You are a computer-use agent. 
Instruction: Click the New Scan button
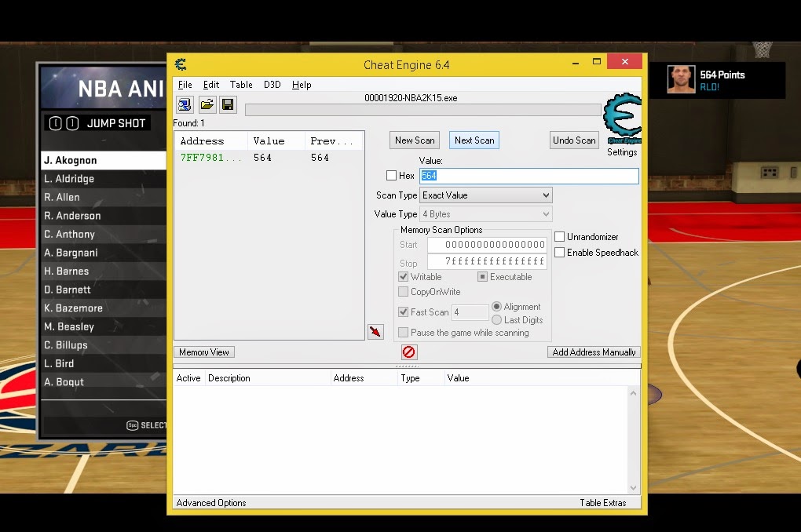(415, 140)
